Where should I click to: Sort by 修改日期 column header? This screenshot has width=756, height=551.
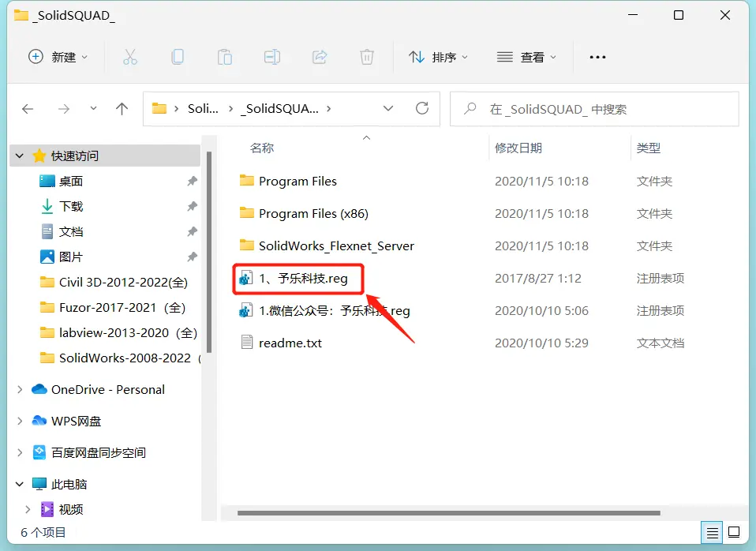tap(518, 148)
